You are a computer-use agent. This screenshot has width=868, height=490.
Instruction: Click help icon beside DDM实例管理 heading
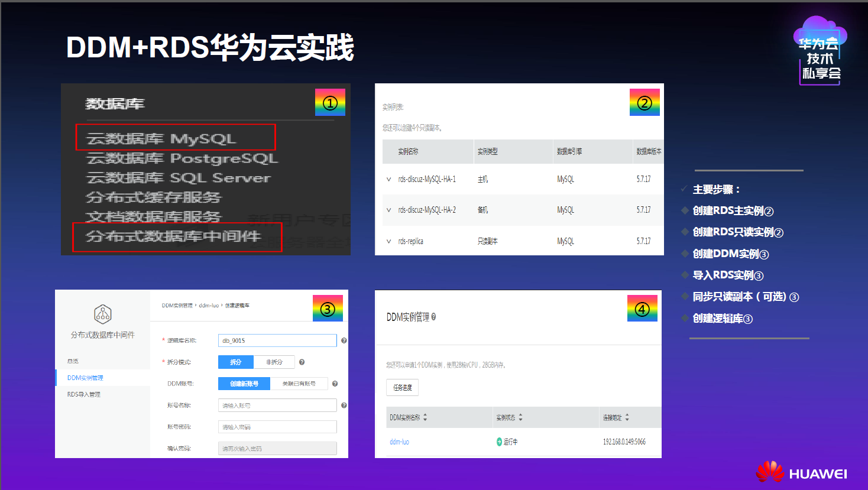(x=433, y=317)
